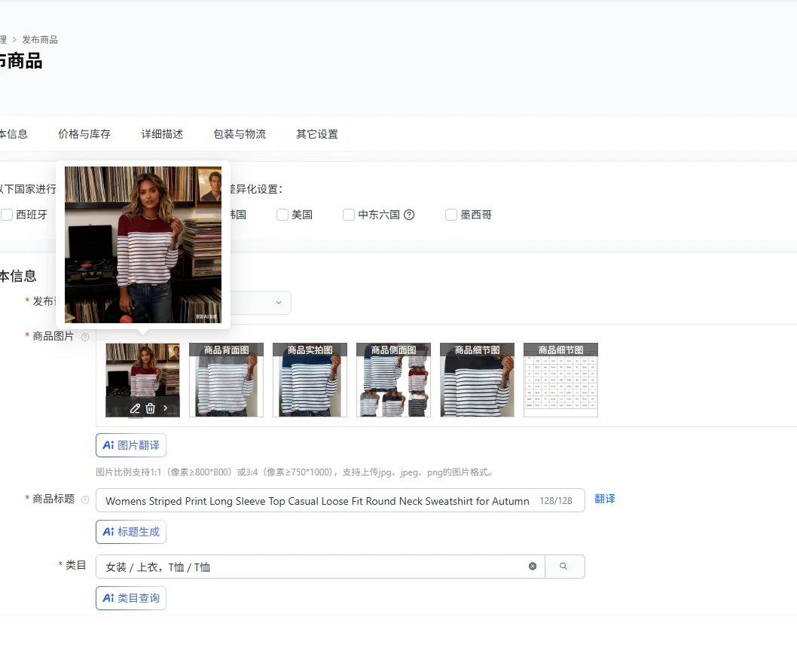Switch to the 价格与库存 tab
The image size is (797, 672).
[84, 134]
